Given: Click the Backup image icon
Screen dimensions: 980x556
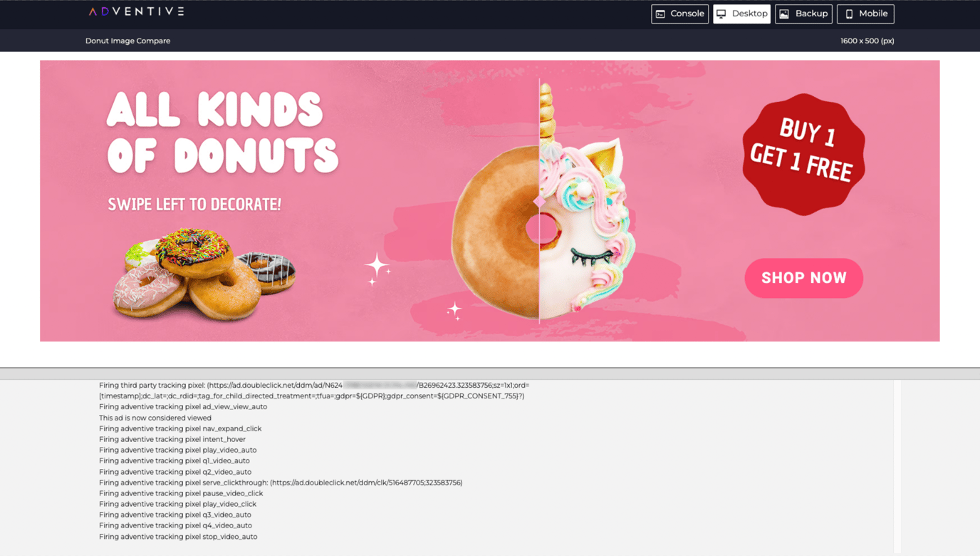Looking at the screenshot, I should pyautogui.click(x=784, y=14).
